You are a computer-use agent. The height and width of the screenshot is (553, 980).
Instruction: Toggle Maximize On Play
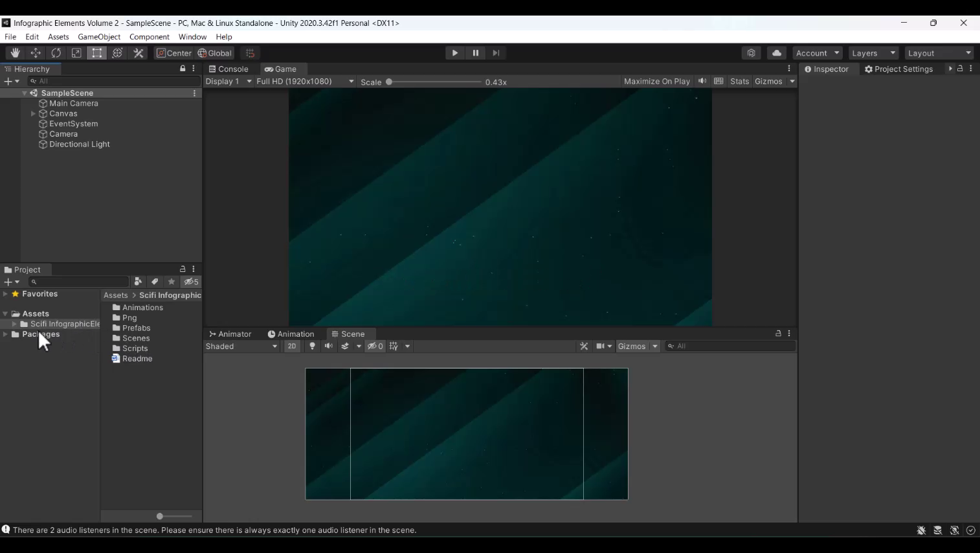tap(656, 82)
